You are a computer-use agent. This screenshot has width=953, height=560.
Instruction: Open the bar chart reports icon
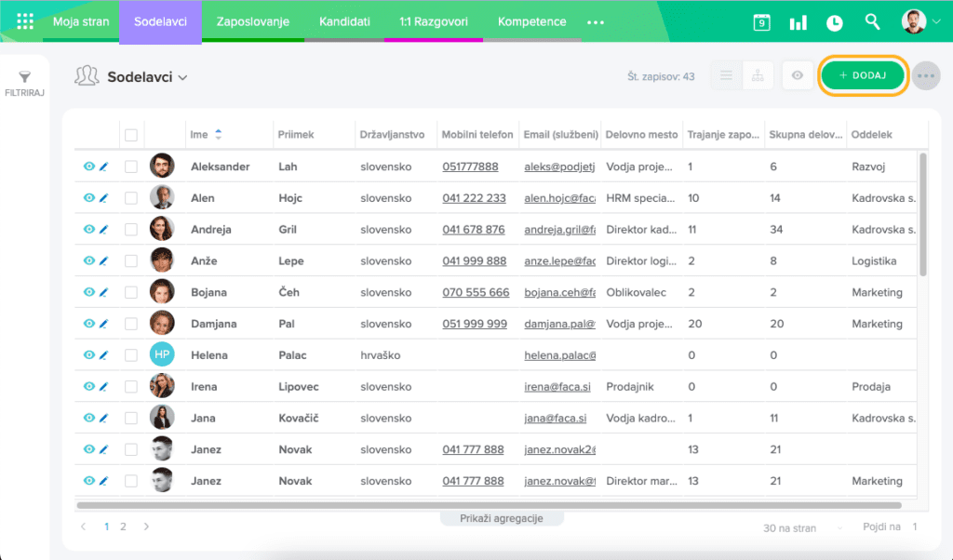click(x=799, y=22)
